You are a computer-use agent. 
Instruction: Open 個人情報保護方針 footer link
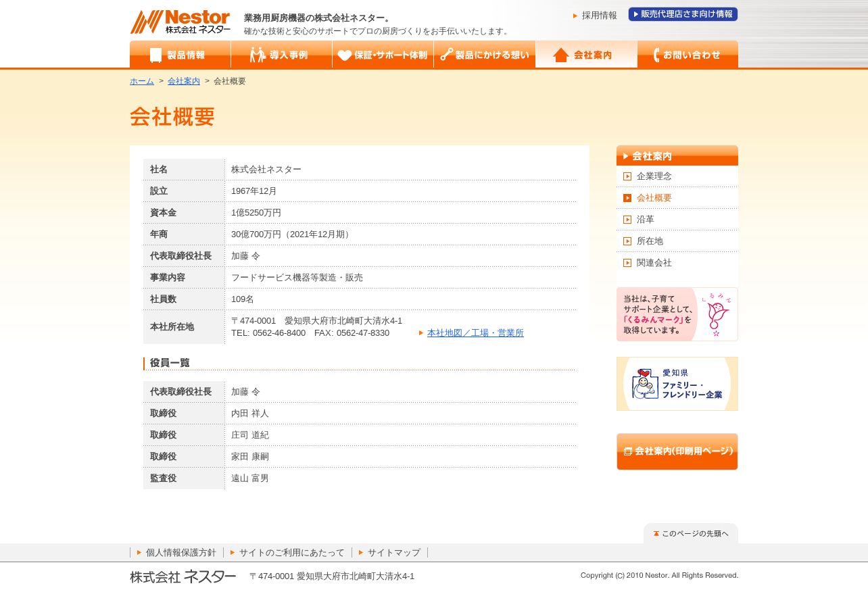coord(181,553)
